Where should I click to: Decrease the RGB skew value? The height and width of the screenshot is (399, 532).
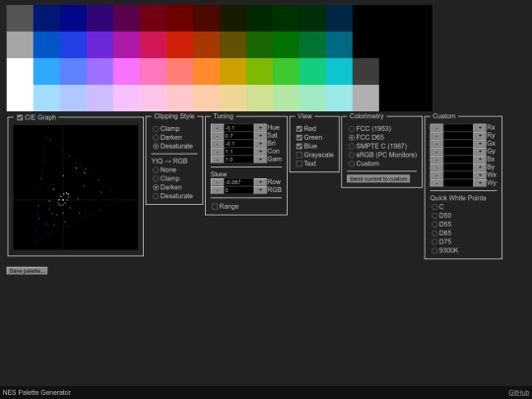click(x=217, y=190)
